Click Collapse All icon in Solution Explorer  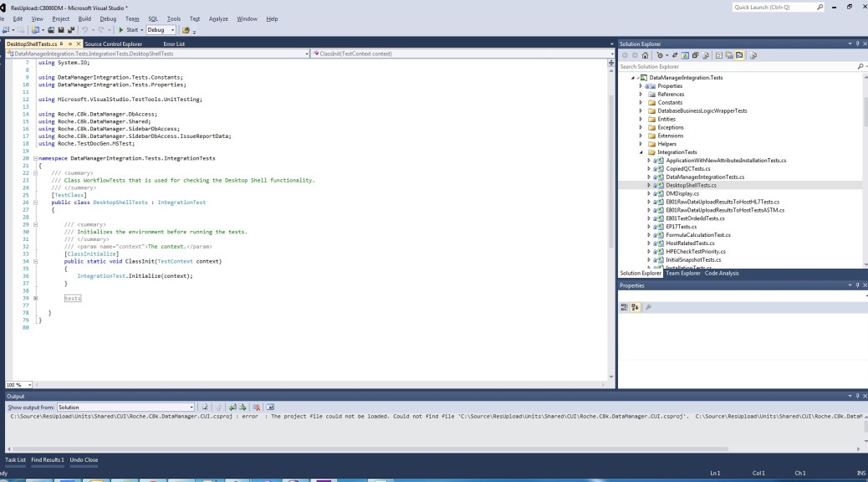click(x=695, y=55)
